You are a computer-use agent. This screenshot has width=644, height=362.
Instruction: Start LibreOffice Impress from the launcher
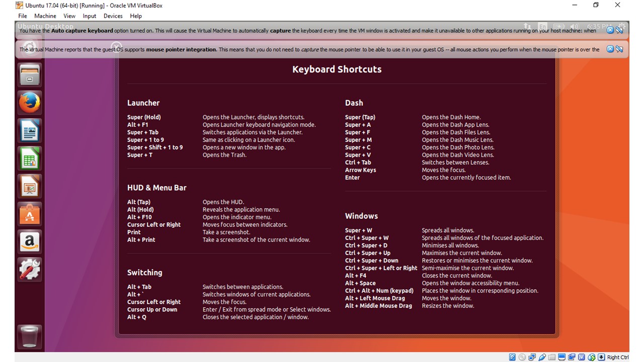tap(30, 187)
